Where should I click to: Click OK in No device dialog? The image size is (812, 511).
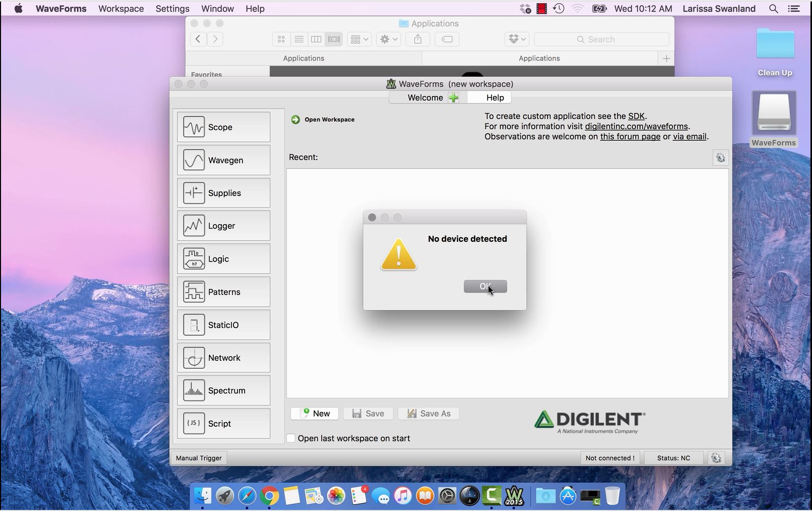[485, 286]
